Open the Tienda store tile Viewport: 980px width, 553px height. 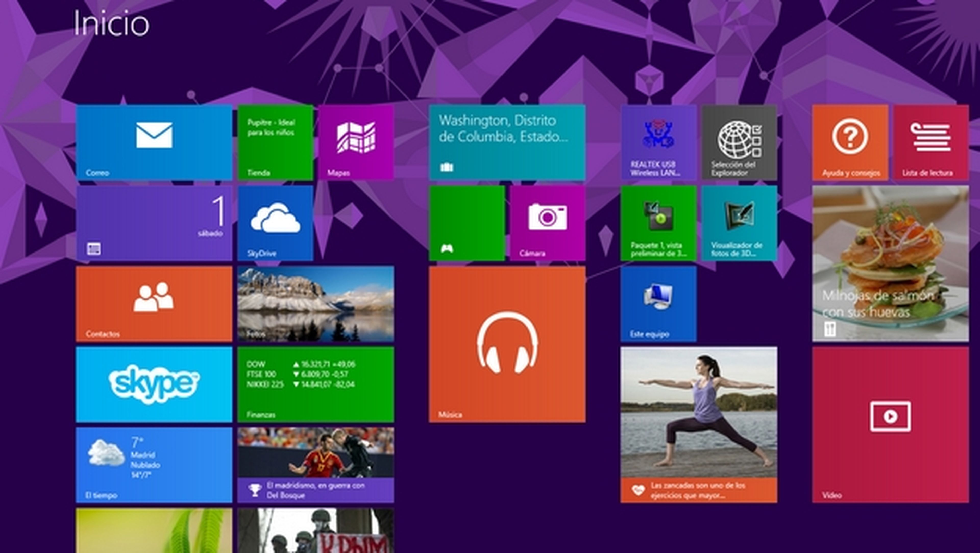[x=275, y=142]
